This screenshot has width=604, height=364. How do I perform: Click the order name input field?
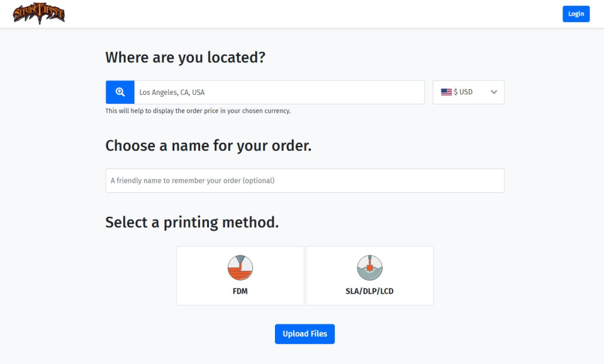pyautogui.click(x=305, y=180)
